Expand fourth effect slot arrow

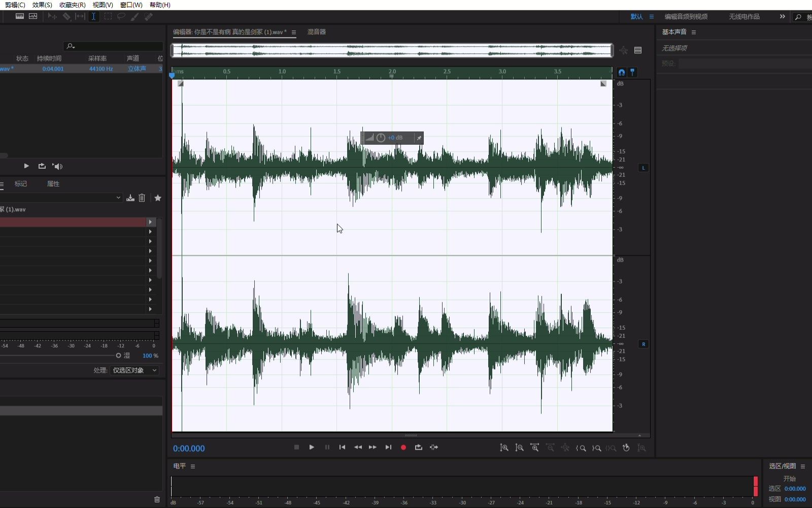point(150,251)
